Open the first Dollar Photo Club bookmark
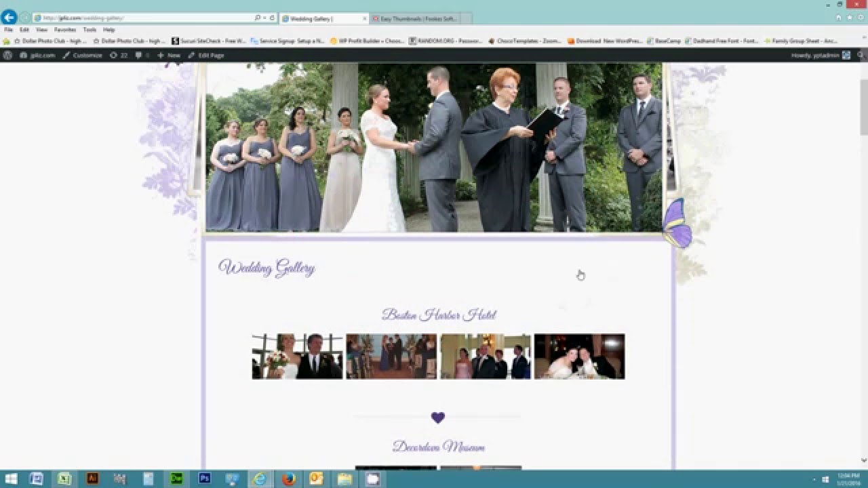The height and width of the screenshot is (488, 868). tap(50, 41)
